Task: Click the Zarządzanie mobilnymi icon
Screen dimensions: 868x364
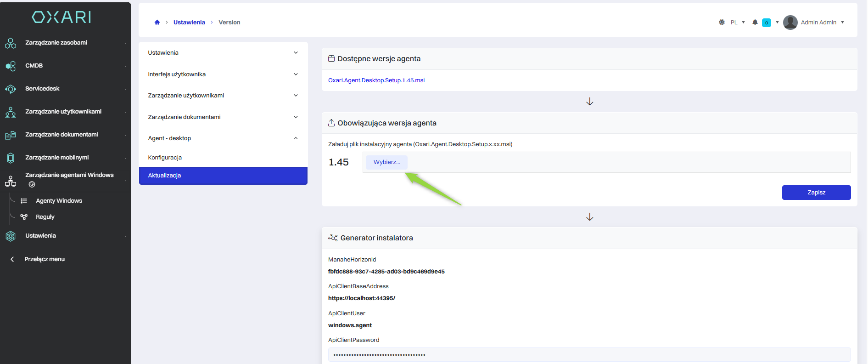Action: pos(11,158)
